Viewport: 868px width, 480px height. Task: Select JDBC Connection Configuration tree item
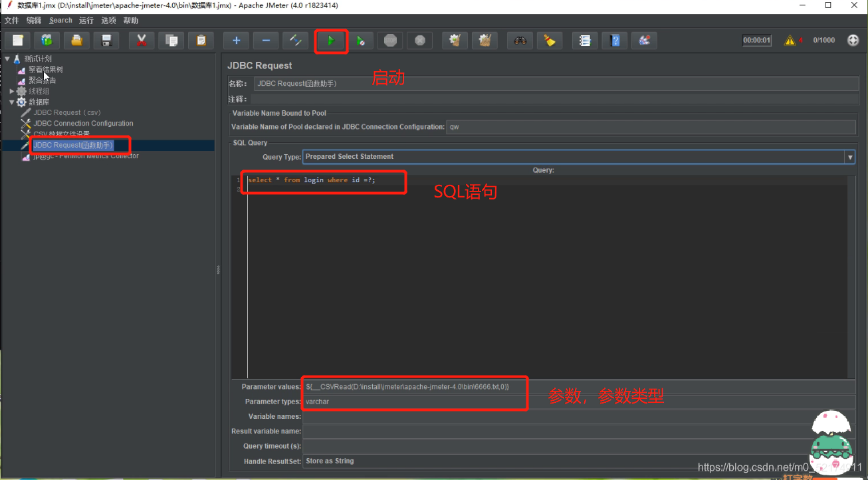(83, 123)
